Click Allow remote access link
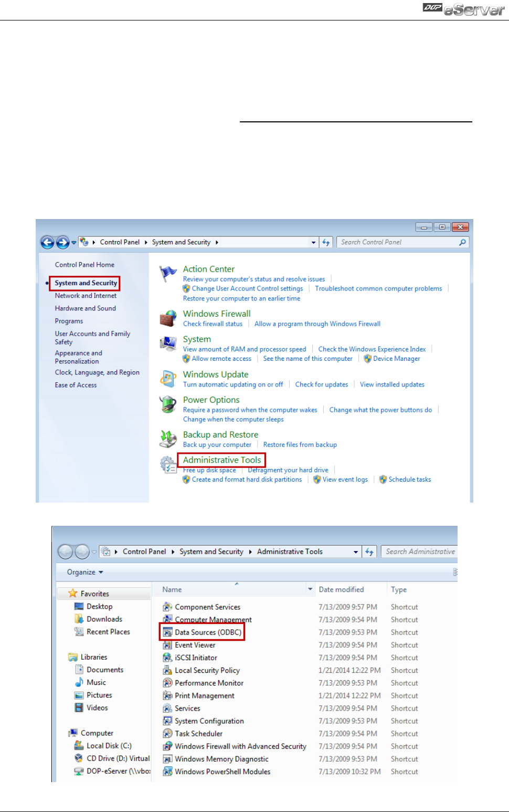 tap(221, 359)
